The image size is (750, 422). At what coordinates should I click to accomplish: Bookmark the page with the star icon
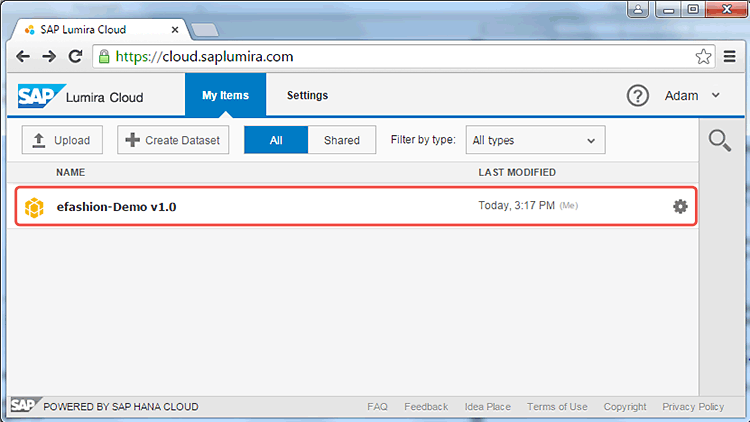click(703, 56)
